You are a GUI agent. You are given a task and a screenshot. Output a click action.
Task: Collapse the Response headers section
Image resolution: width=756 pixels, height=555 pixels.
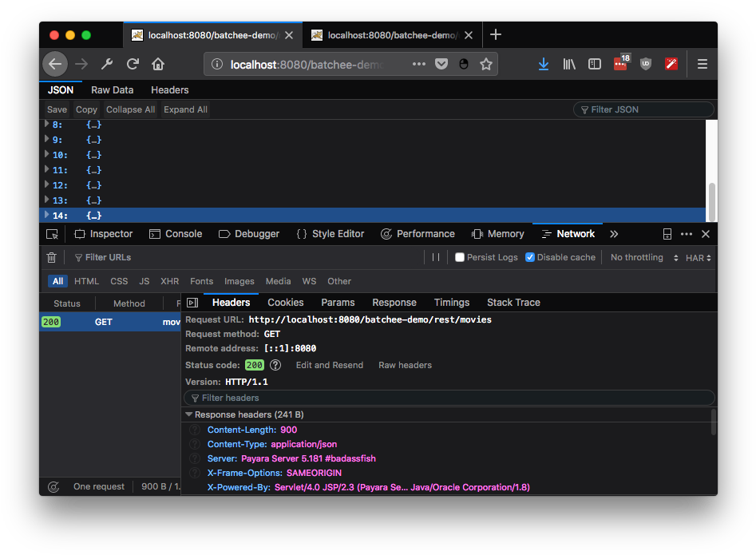(x=189, y=414)
